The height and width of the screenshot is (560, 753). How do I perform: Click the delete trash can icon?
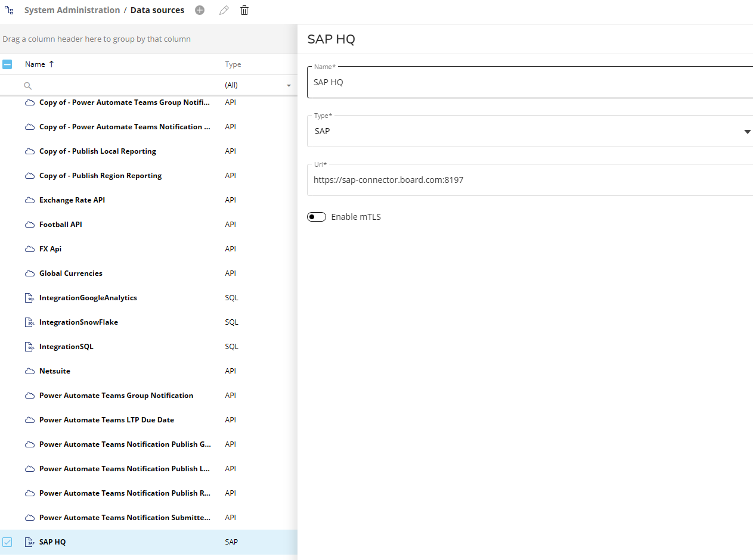[244, 10]
